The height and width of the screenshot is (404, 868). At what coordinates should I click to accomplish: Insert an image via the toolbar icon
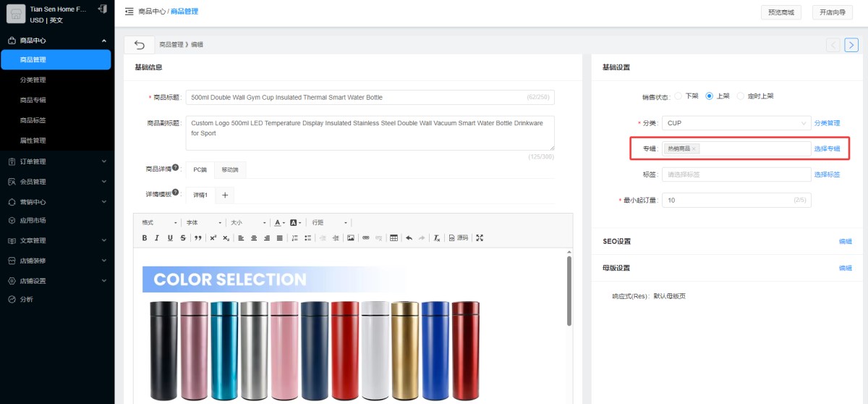(x=351, y=237)
